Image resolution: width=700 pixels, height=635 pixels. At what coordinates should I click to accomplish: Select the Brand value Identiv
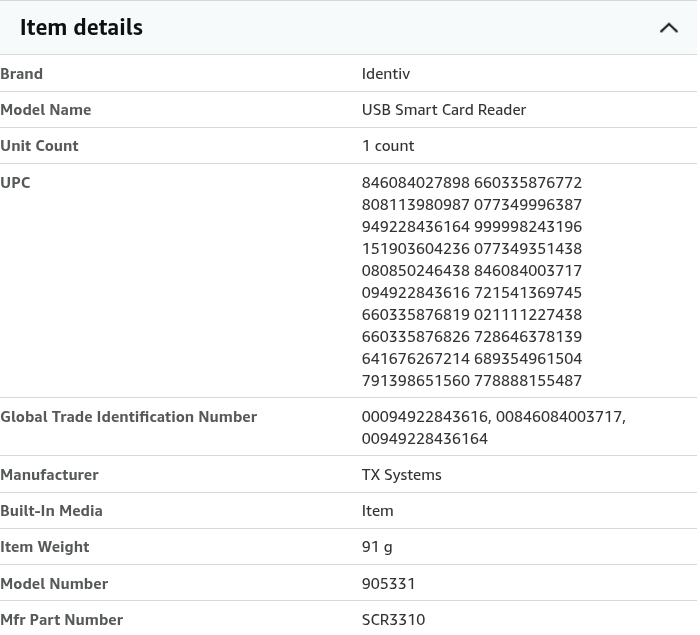coord(386,74)
